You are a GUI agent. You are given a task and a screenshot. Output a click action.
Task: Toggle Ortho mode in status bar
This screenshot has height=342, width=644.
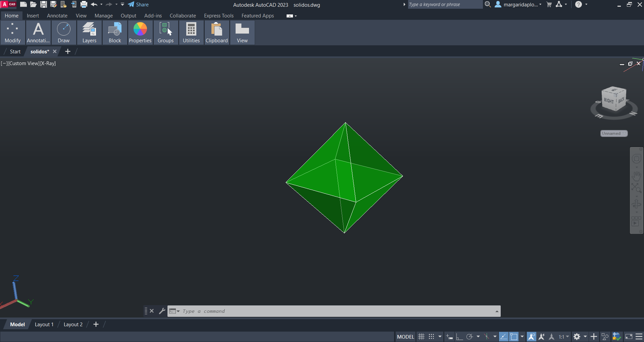coord(459,337)
